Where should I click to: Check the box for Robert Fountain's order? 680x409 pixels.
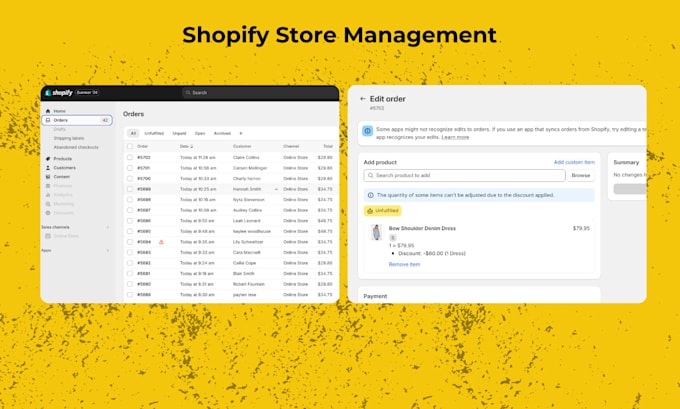[x=130, y=284]
